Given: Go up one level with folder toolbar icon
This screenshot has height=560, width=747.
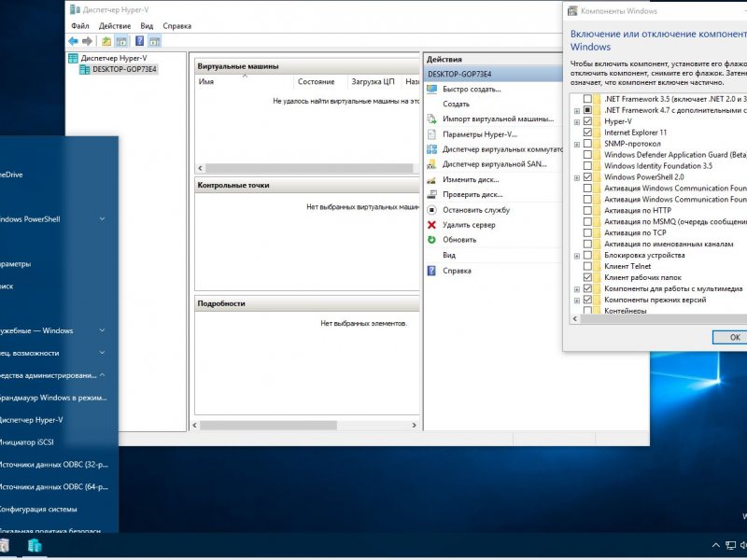Looking at the screenshot, I should [x=106, y=41].
